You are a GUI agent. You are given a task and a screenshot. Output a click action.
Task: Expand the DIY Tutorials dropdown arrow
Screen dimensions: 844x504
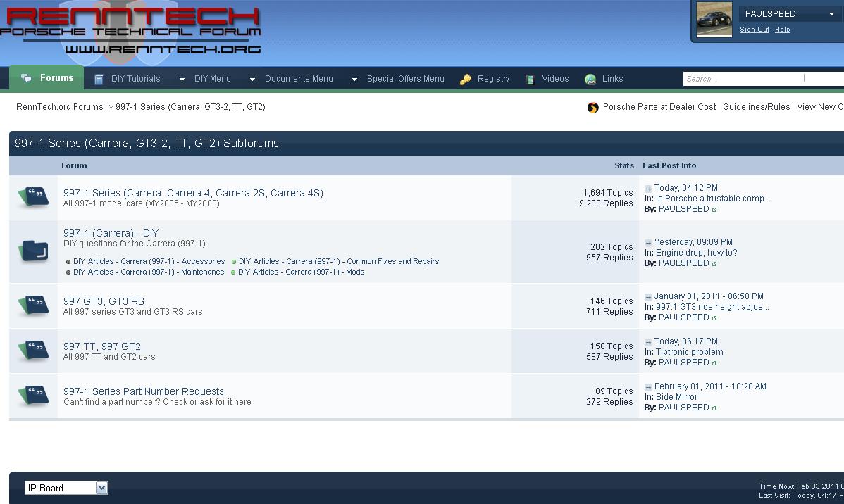(x=182, y=80)
